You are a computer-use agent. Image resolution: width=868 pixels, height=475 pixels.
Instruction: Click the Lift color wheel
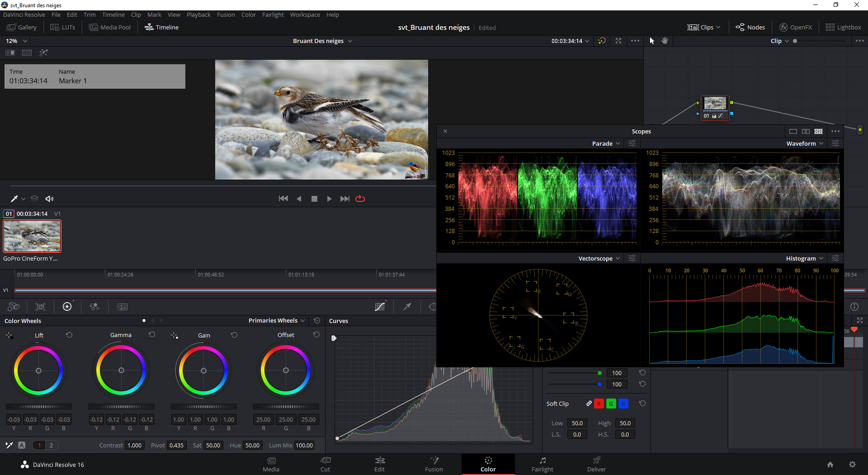(38, 370)
